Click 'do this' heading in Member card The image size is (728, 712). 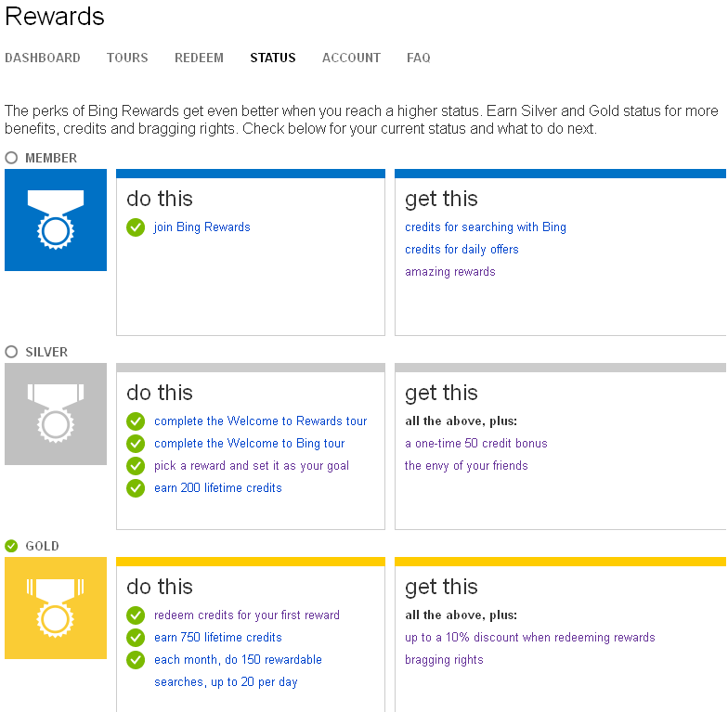coord(160,199)
